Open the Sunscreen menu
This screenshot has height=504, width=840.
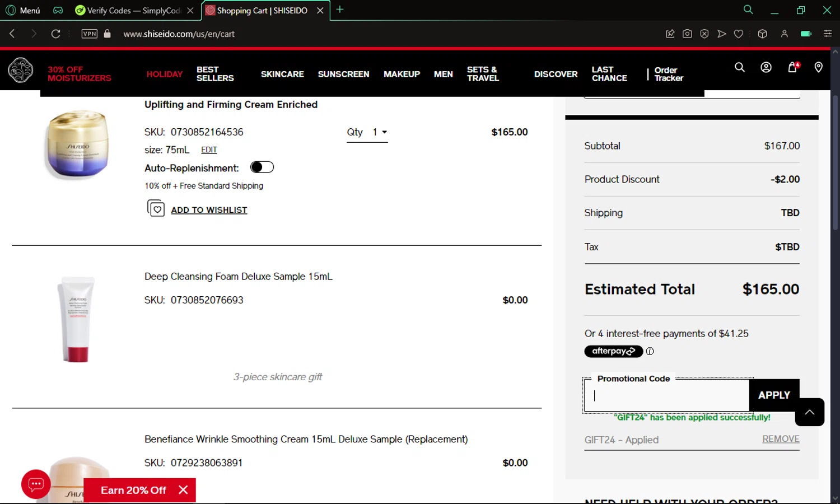click(343, 74)
